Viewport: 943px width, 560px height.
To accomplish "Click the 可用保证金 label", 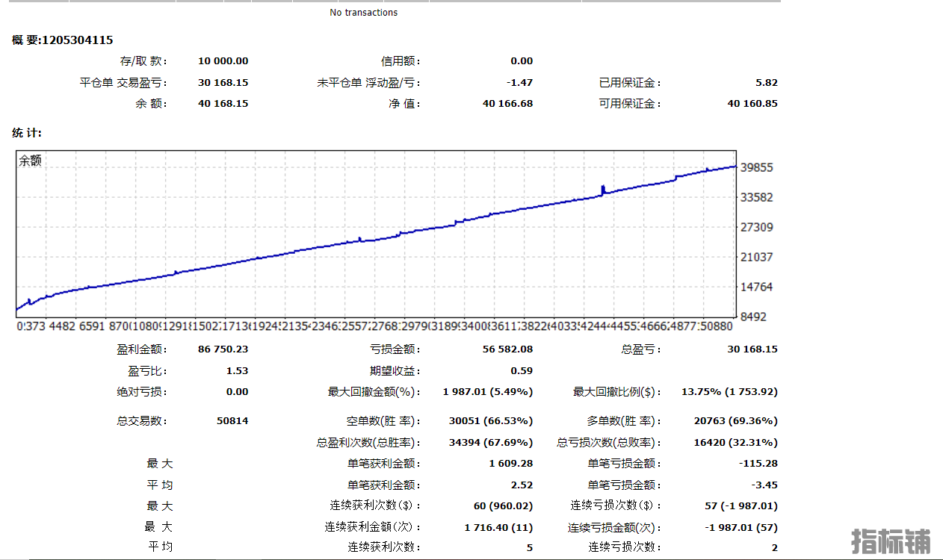I will point(630,104).
